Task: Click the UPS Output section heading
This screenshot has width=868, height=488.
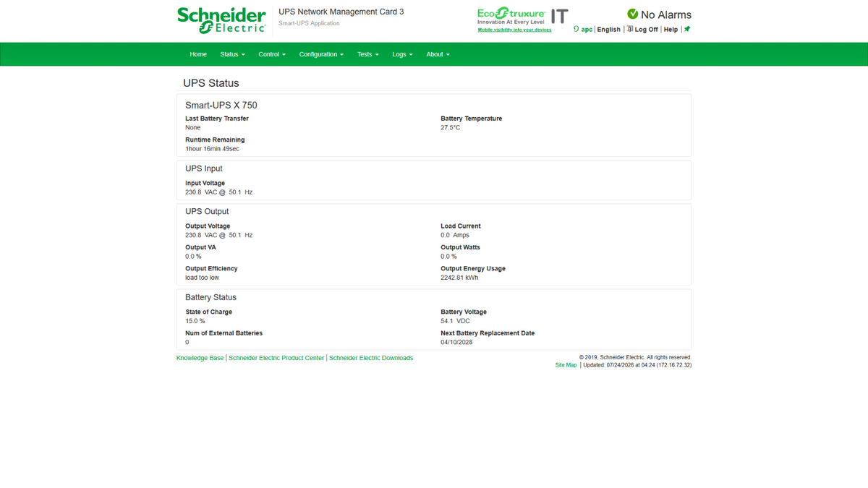Action: [207, 212]
